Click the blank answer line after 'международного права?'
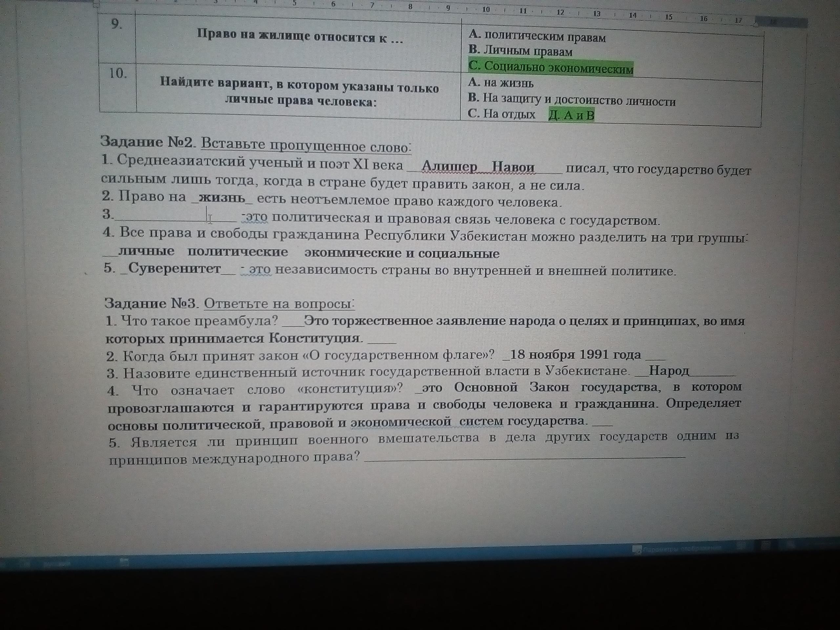The width and height of the screenshot is (840, 630). click(x=525, y=458)
